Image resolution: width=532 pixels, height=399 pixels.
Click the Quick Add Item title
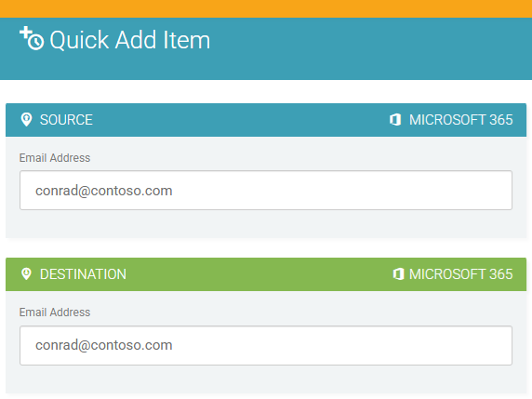point(130,40)
